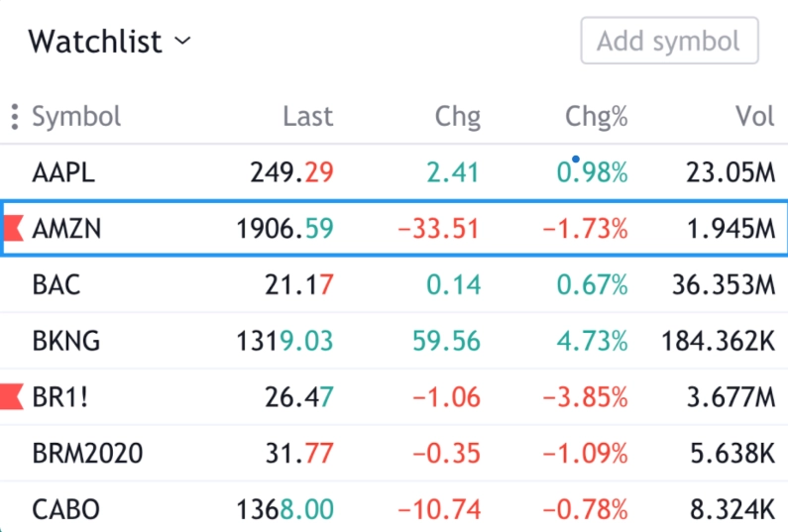
Task: Click the Chg column header
Action: coord(457,117)
